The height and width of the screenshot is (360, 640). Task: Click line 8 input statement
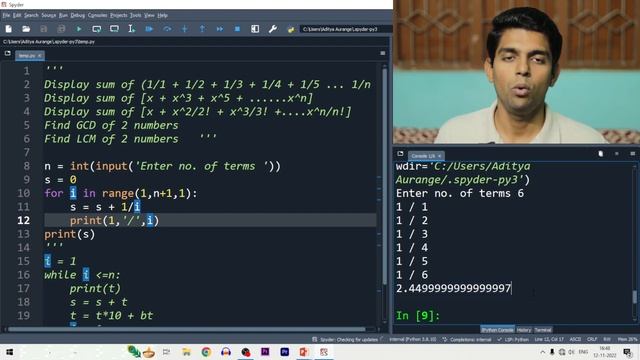pyautogui.click(x=162, y=166)
